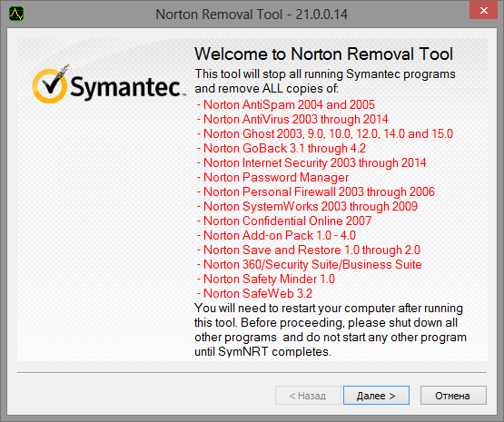504x422 pixels.
Task: Click the Symantec checkmark logo
Action: point(51,84)
